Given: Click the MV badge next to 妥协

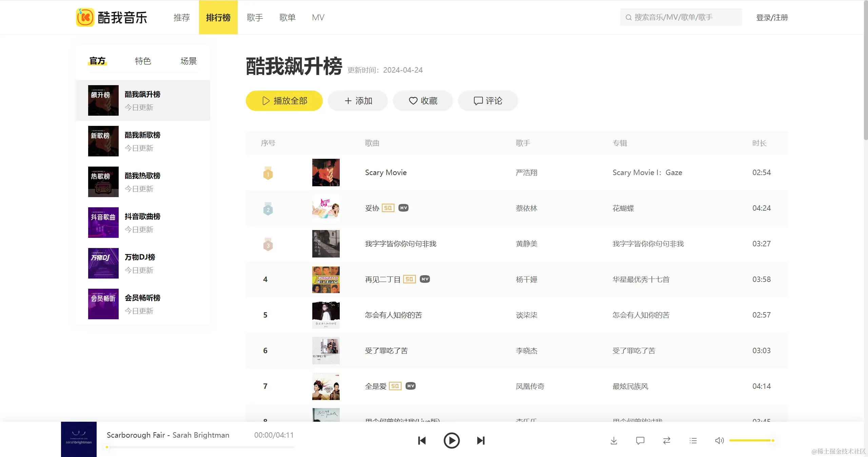Looking at the screenshot, I should 403,208.
